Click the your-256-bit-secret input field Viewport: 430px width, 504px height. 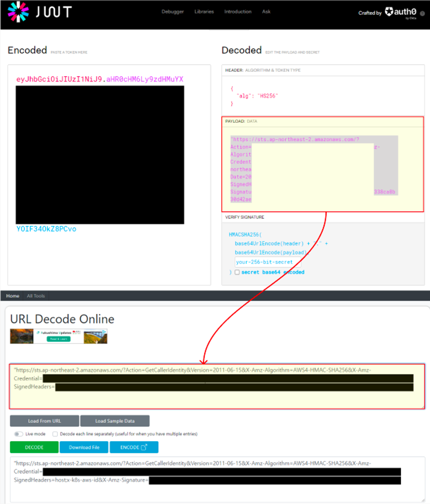(268, 262)
